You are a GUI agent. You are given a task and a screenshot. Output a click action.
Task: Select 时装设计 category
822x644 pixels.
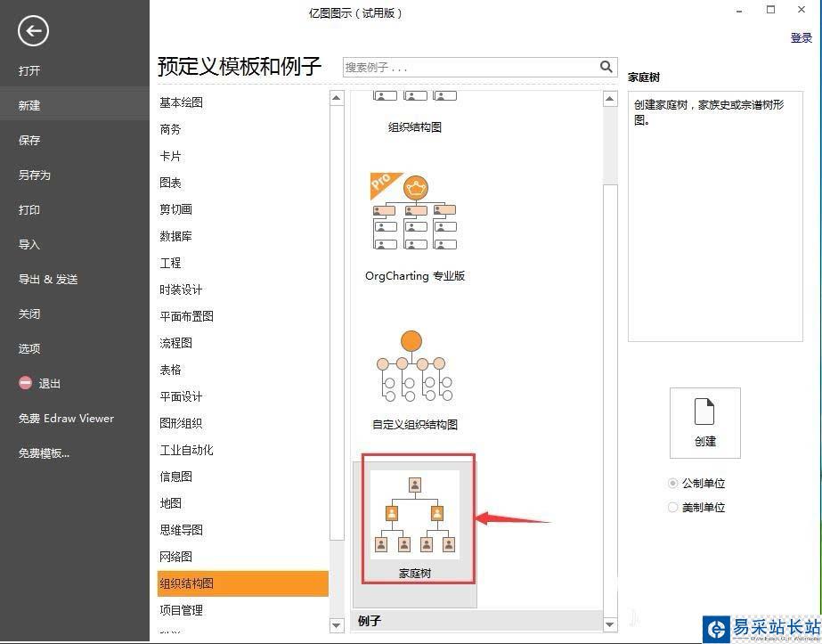pos(181,289)
